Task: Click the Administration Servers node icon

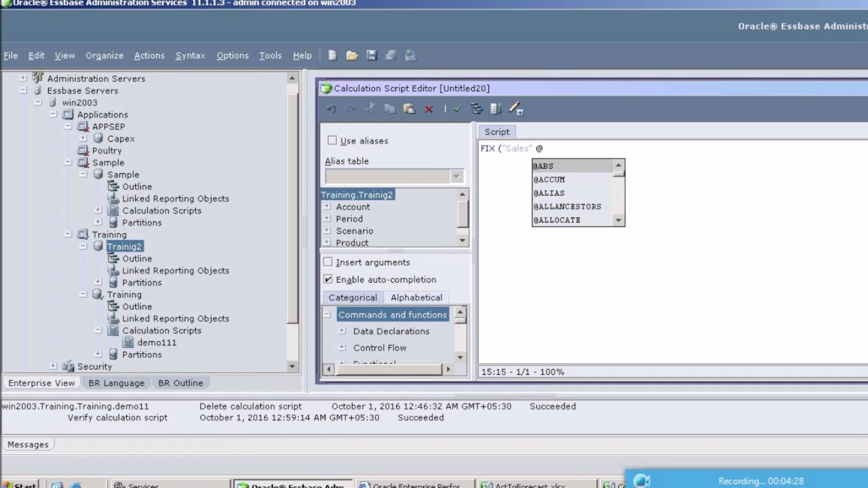Action: (38, 78)
